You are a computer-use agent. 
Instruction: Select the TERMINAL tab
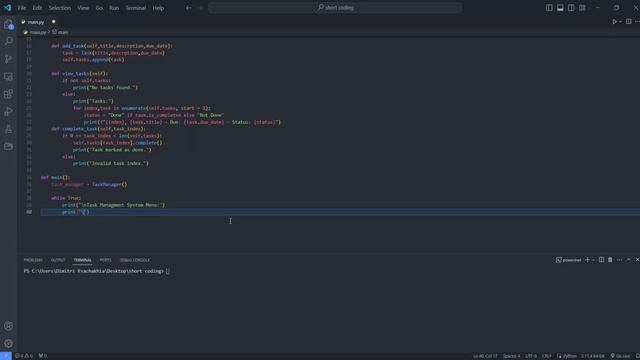tap(82, 260)
